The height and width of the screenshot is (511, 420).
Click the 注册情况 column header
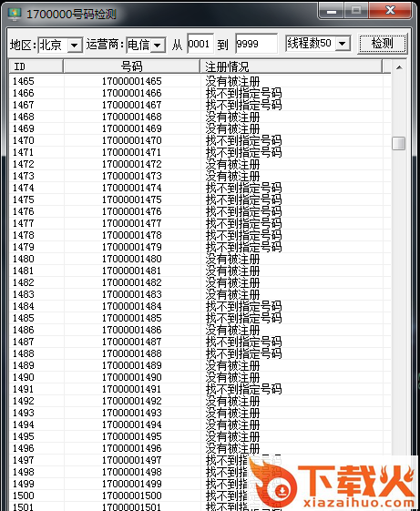[x=291, y=66]
